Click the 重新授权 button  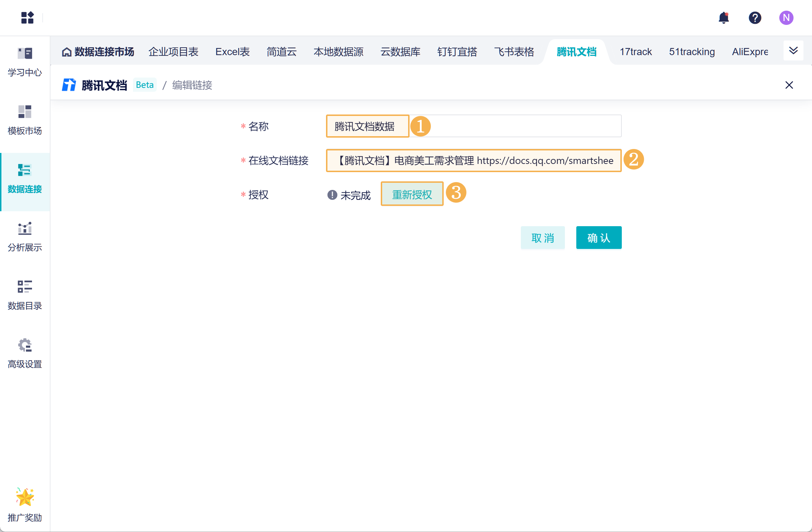pyautogui.click(x=412, y=194)
